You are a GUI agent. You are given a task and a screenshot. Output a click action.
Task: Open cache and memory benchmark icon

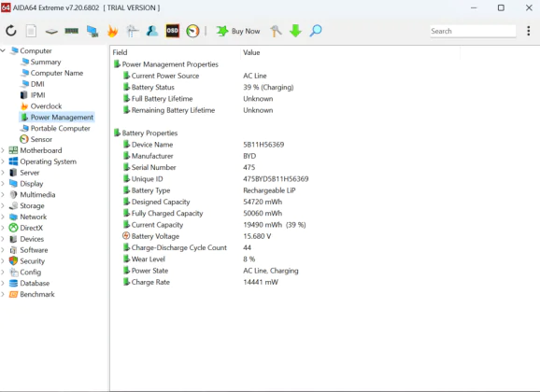71,31
